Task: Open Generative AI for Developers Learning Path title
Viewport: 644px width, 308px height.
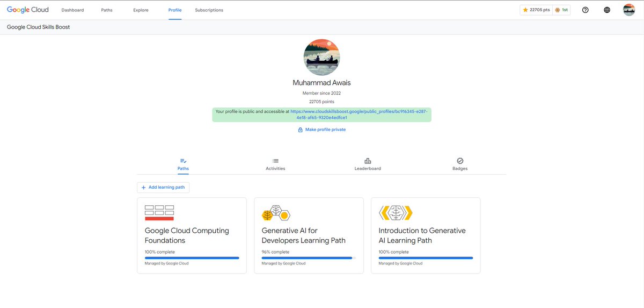Action: tap(304, 235)
